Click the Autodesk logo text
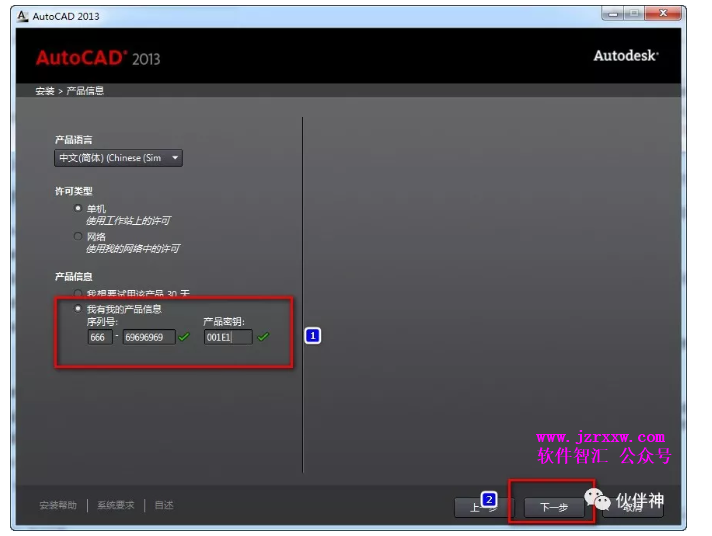Viewport: 712px width, 536px height. (x=626, y=56)
